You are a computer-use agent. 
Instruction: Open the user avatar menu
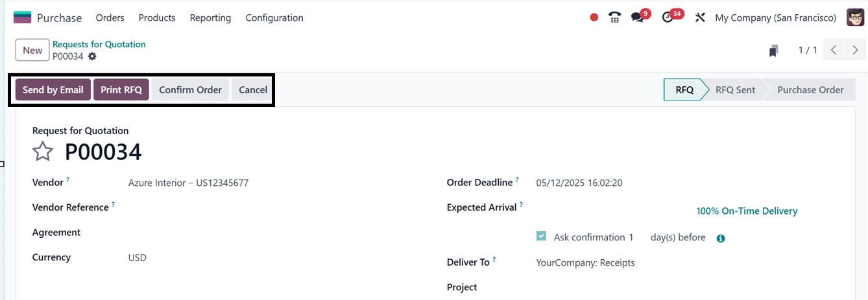tap(855, 17)
